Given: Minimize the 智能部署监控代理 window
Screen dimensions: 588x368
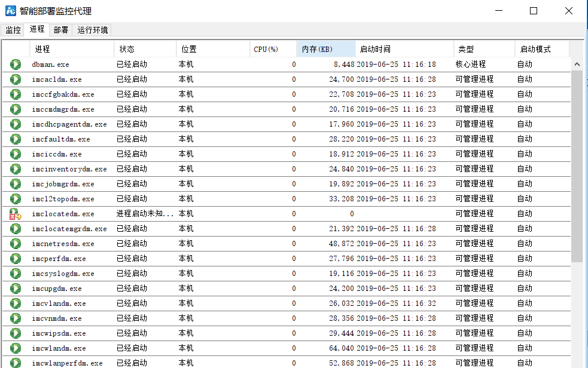Looking at the screenshot, I should (x=499, y=11).
